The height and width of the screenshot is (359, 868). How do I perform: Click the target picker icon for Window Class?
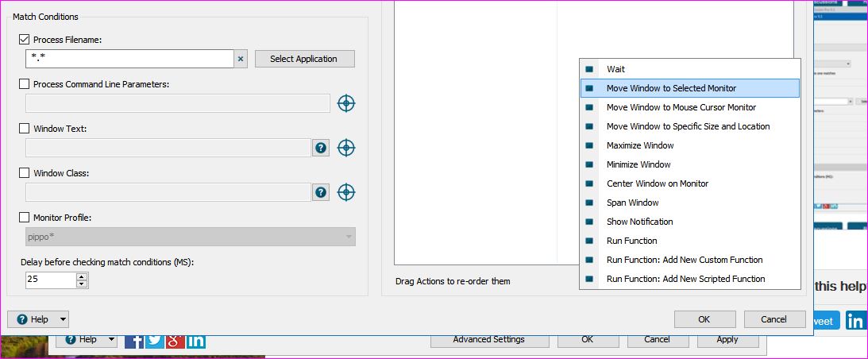click(x=345, y=192)
